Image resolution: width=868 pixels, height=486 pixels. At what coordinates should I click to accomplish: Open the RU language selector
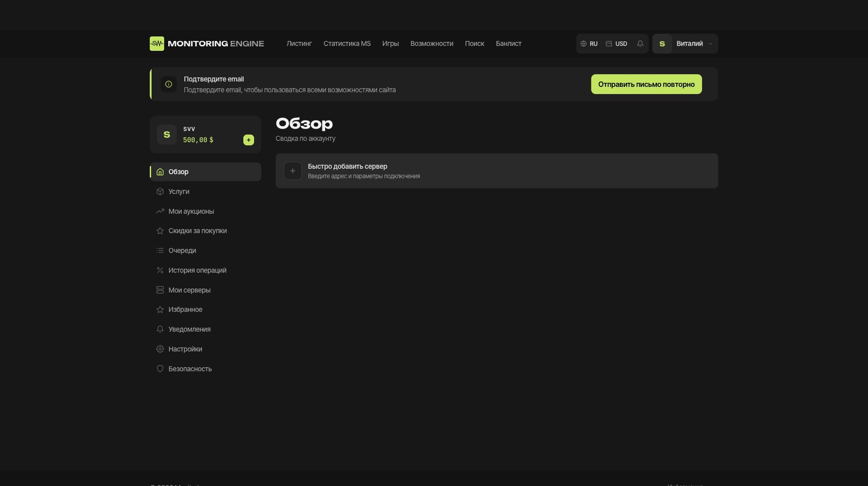click(589, 44)
